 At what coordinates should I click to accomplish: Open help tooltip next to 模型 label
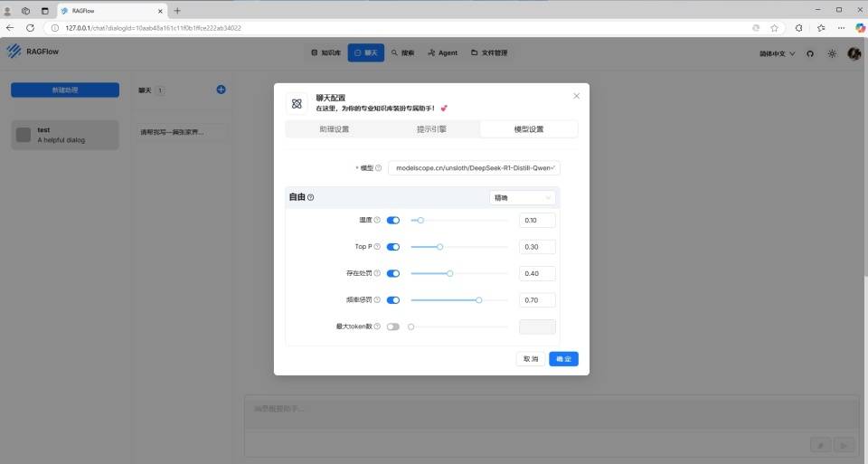click(x=379, y=167)
